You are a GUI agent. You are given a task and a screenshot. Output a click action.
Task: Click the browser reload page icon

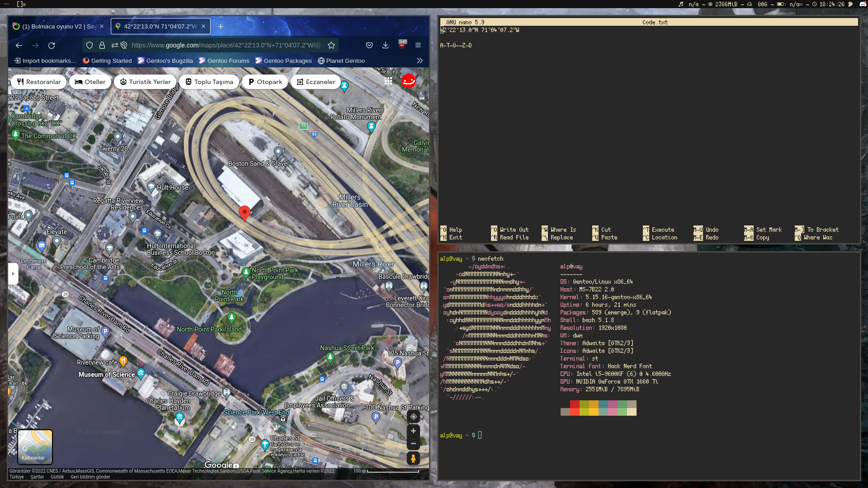point(52,45)
